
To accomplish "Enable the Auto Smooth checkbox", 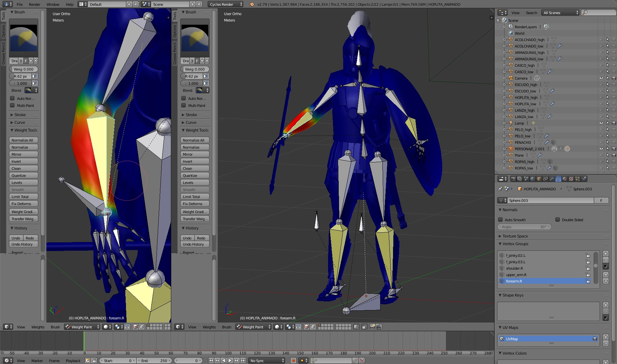I will point(500,220).
